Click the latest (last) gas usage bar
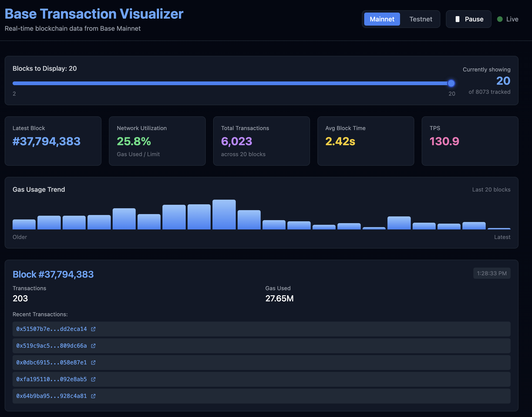Image resolution: width=532 pixels, height=417 pixels. point(499,229)
